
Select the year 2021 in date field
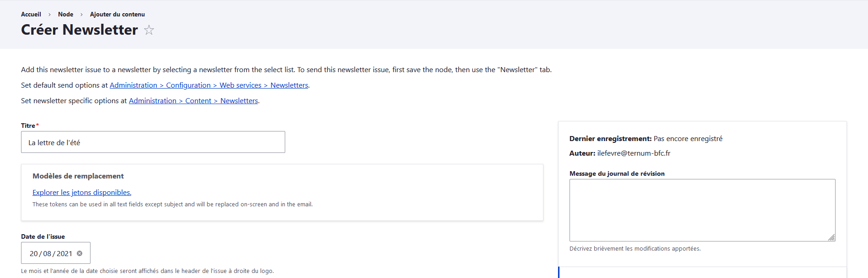64,254
